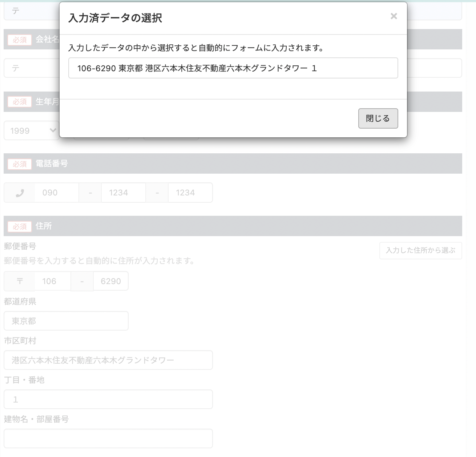476x457 pixels.
Task: Click the postal code hint text
Action: (x=100, y=261)
